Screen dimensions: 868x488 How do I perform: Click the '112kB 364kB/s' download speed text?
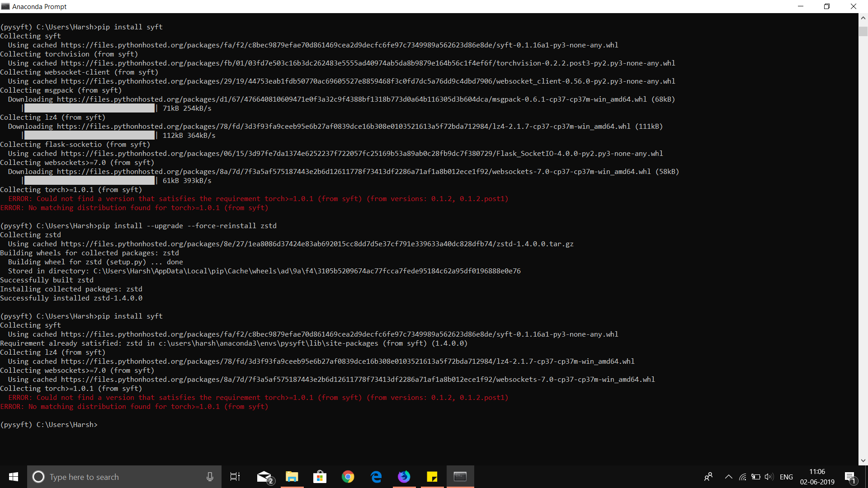[189, 136]
